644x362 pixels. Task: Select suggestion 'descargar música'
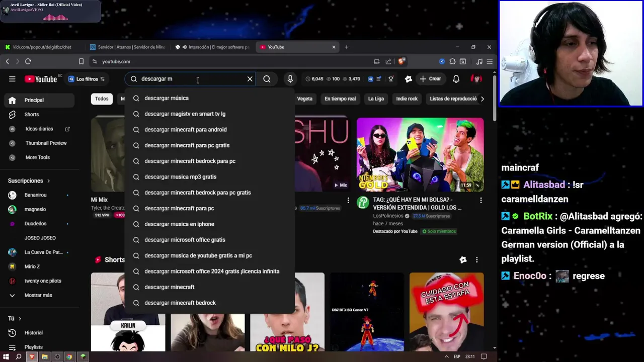point(209,98)
